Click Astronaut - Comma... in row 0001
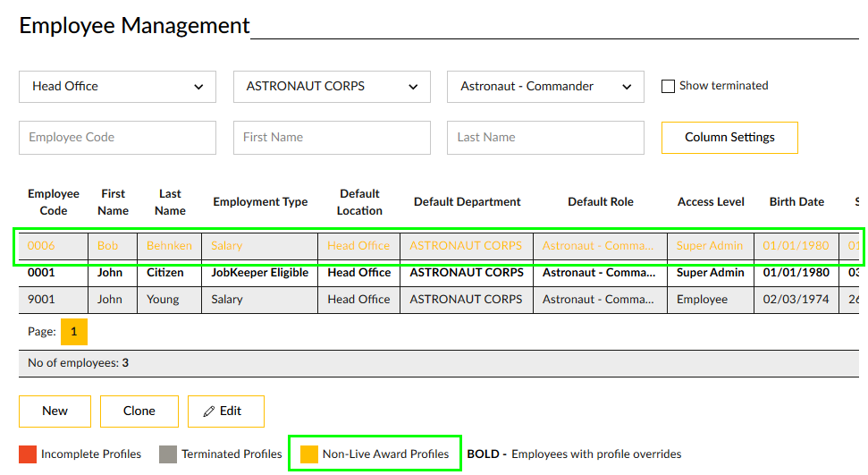Viewport: 868px width, 475px height. 600,273
